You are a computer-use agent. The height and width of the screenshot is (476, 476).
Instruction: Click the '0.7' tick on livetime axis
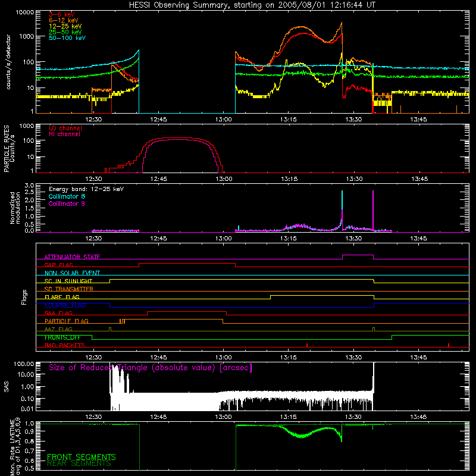click(29, 450)
